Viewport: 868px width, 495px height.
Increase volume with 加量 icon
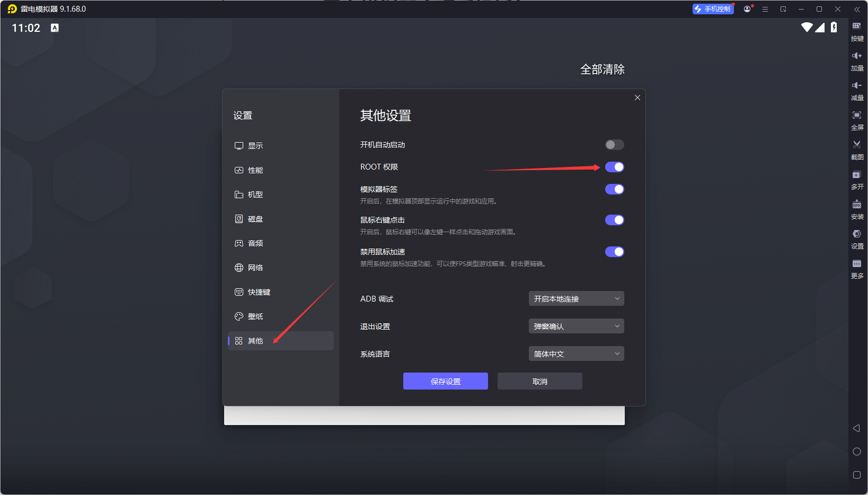857,61
